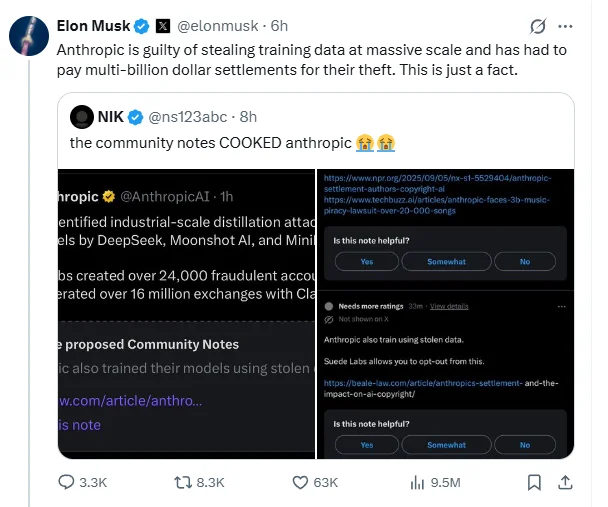Open NIK's quoted tweet avatar
Screen dimensions: 608x507
click(x=81, y=117)
